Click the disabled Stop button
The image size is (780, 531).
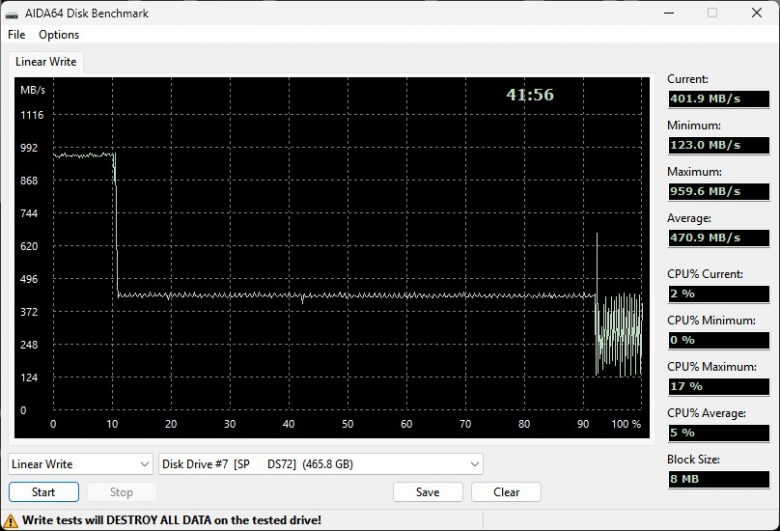click(x=121, y=492)
